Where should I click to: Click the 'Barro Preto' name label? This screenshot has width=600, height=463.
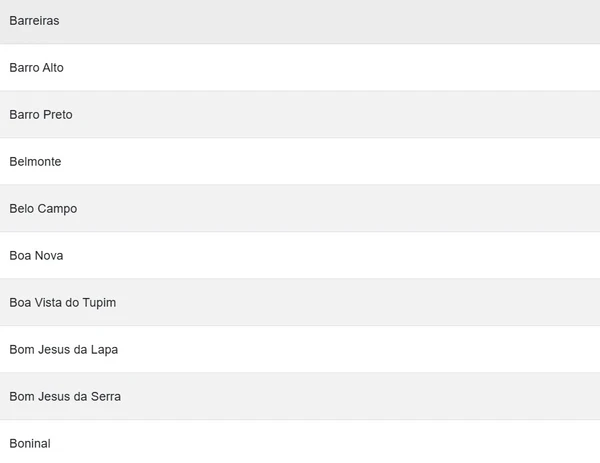coord(41,115)
